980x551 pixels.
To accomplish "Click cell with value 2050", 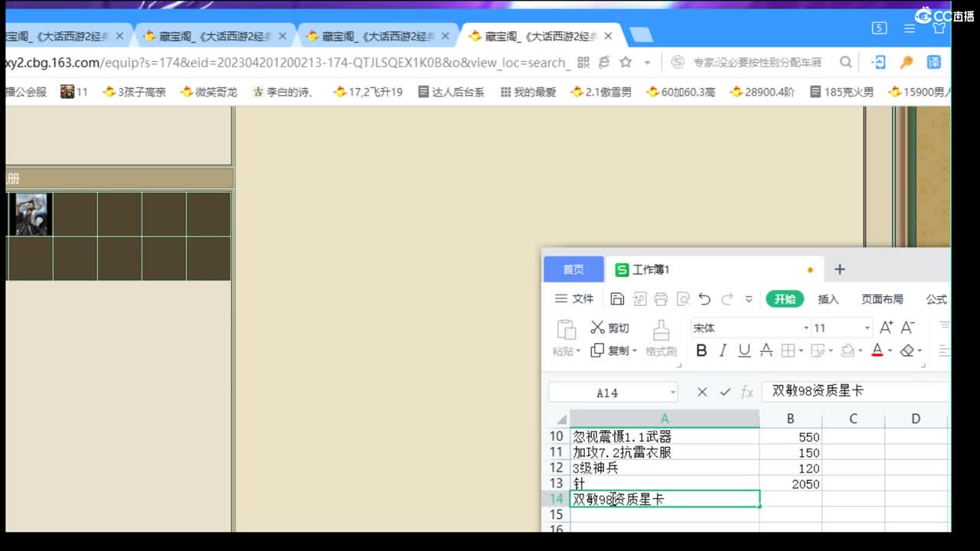I will [x=790, y=484].
